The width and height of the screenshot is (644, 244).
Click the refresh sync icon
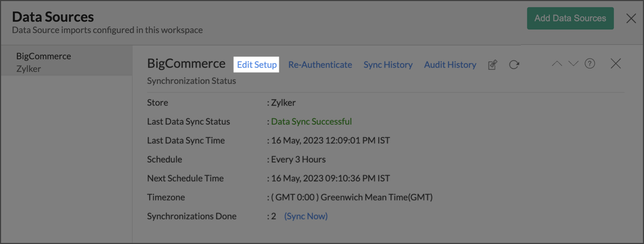pyautogui.click(x=514, y=65)
